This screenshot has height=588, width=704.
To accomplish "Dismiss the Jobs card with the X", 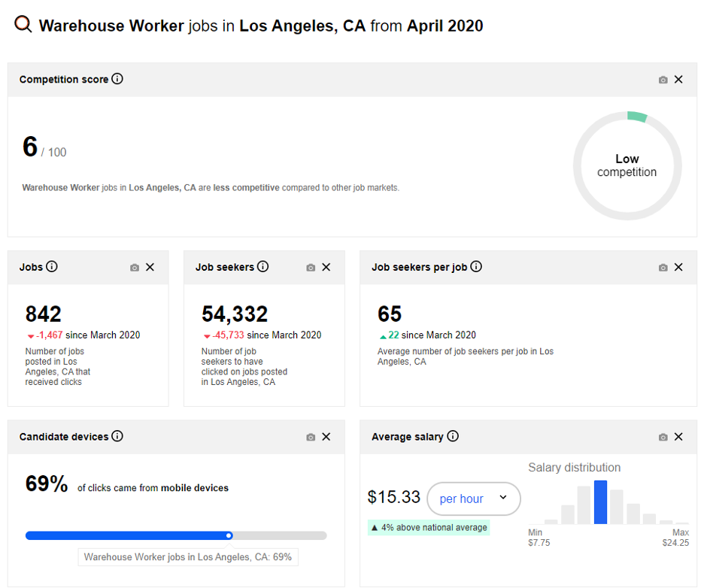I will (x=150, y=268).
